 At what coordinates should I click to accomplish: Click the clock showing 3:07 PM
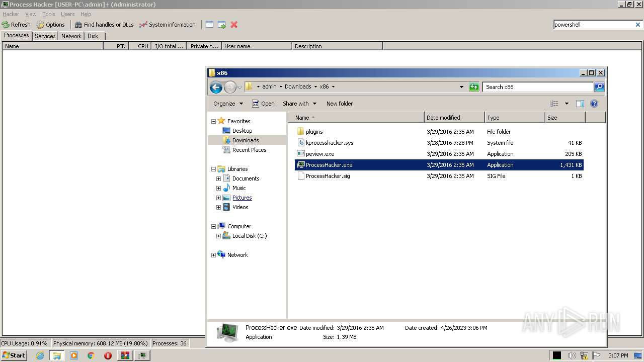[618, 355]
